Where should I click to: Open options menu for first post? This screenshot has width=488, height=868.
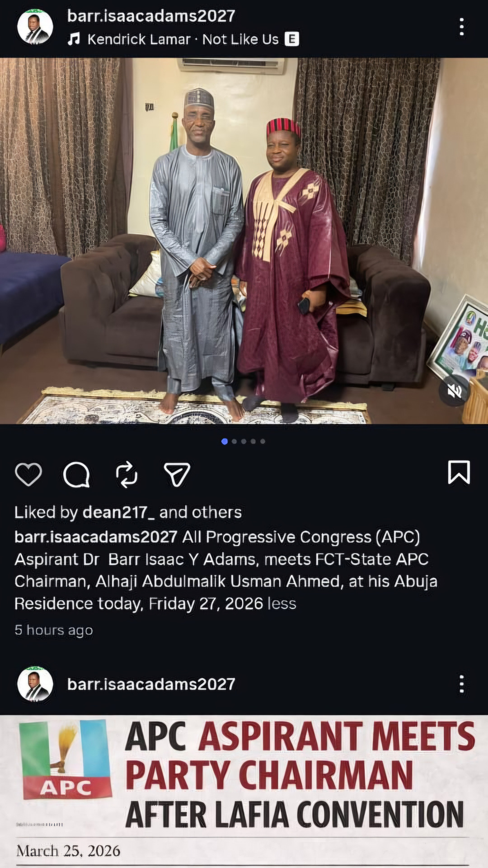point(461,27)
